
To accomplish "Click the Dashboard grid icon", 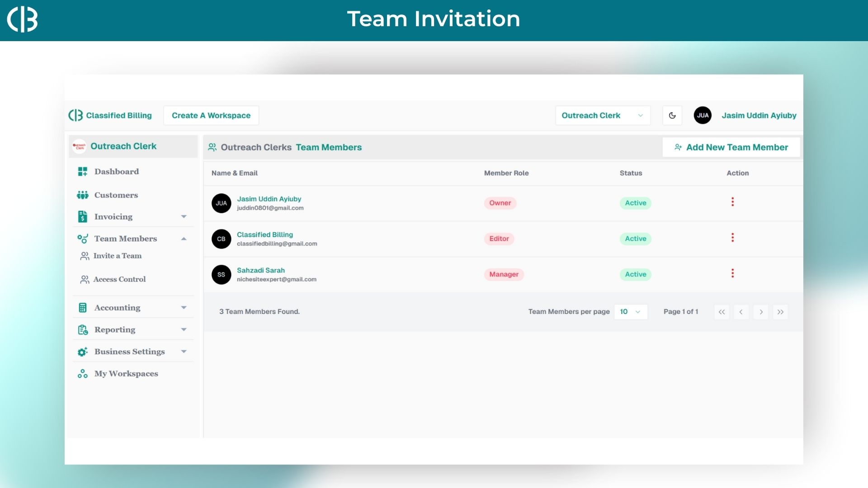I will point(82,172).
